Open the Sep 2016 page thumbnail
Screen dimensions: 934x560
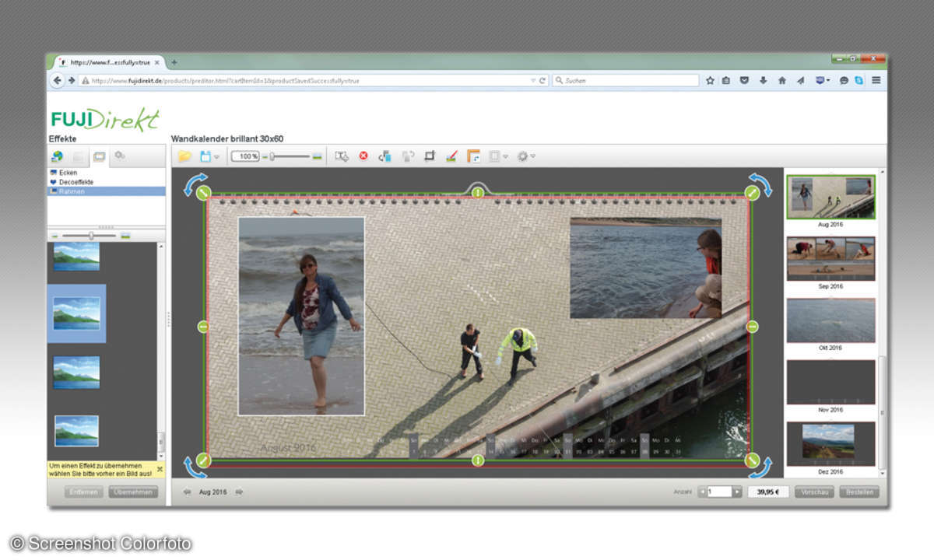click(x=830, y=258)
